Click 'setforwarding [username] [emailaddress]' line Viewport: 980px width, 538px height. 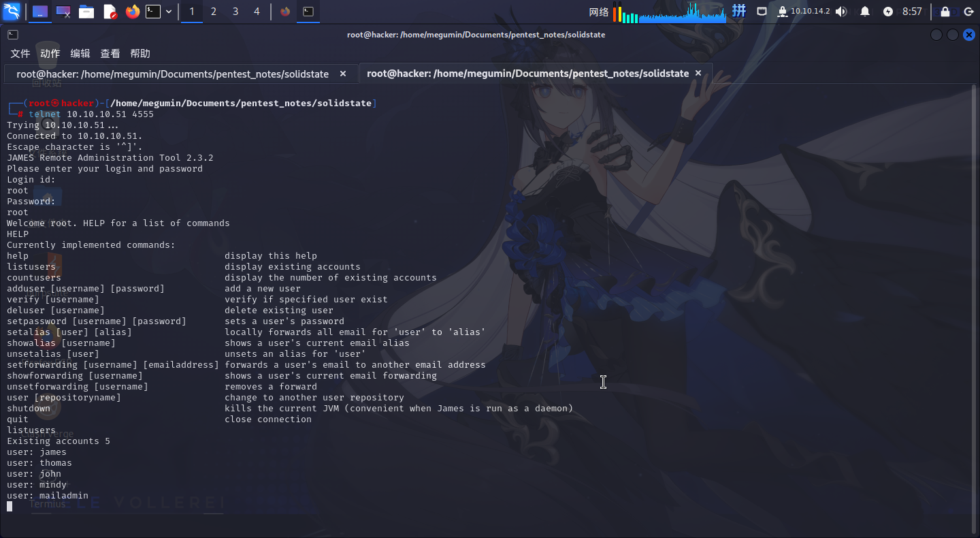(x=113, y=365)
